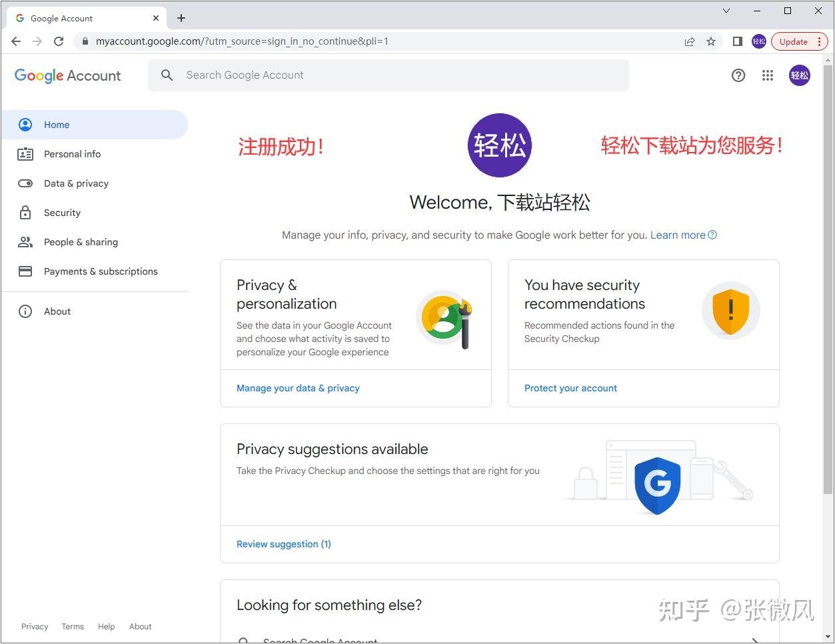Open the browser side panel icon
The image size is (835, 644).
[x=738, y=41]
